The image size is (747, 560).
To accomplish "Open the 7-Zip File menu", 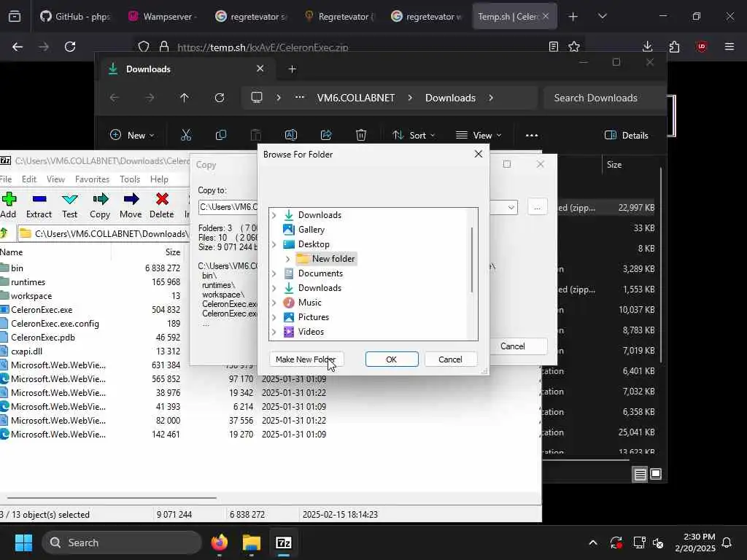I will 6,179.
